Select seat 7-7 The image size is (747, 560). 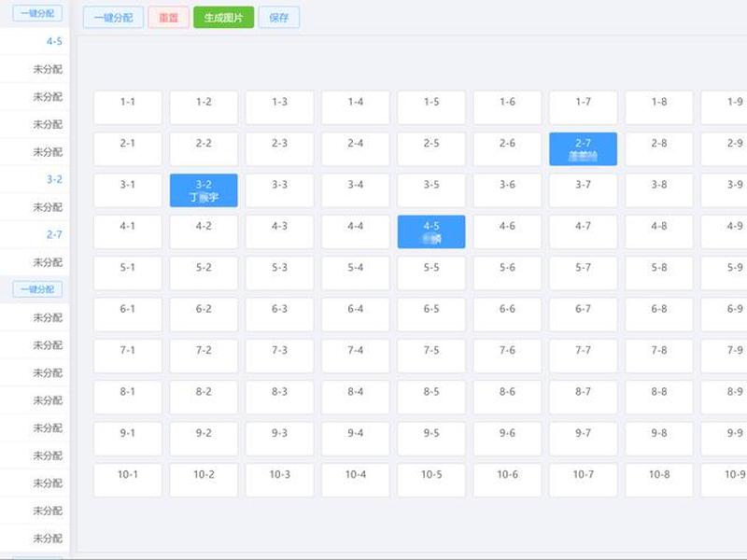583,357
